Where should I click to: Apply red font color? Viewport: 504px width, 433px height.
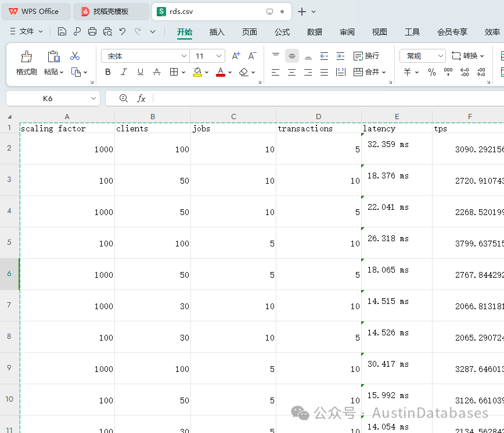[221, 72]
